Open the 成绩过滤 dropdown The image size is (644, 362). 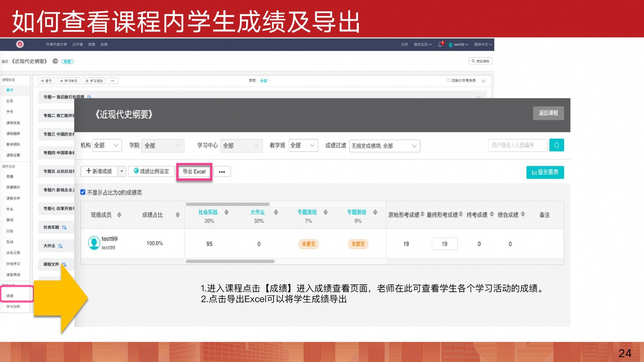tap(384, 146)
